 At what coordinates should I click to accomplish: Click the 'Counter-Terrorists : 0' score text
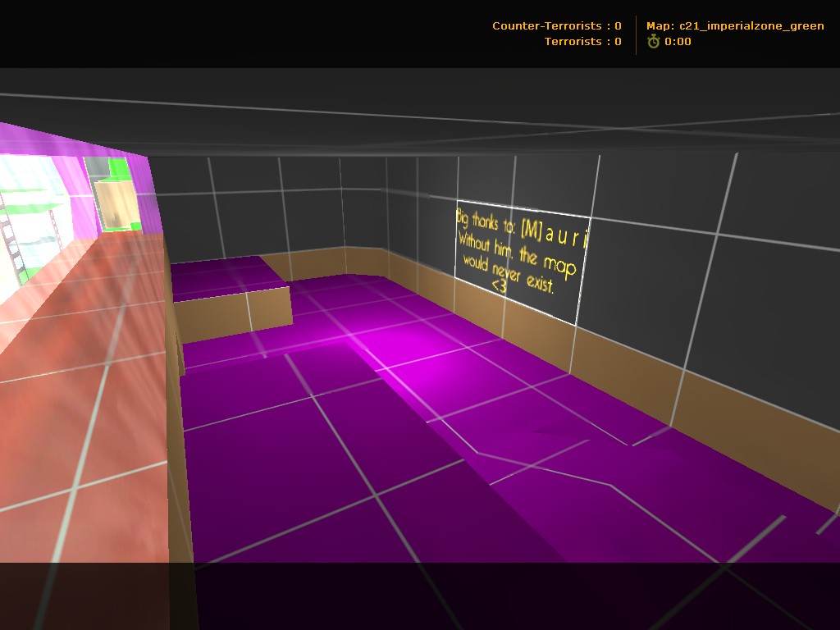pyautogui.click(x=557, y=25)
